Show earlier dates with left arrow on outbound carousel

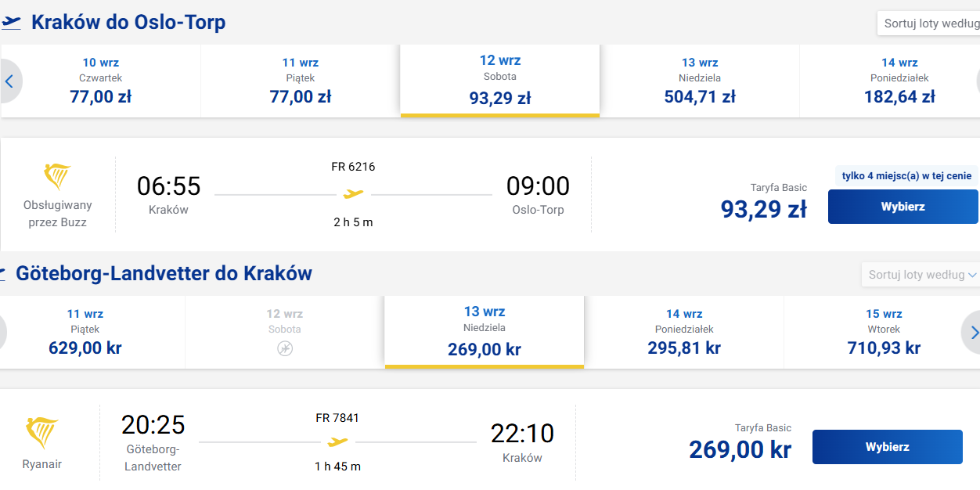[9, 81]
